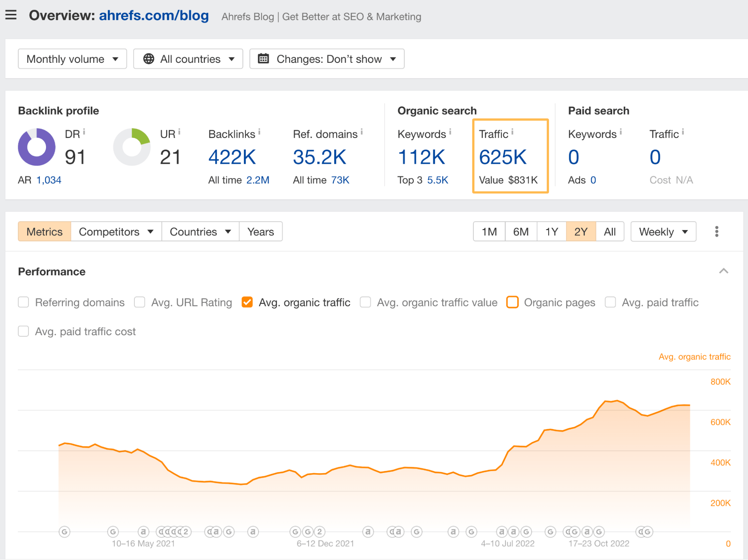Click the info icon next to DR
Screen dimensions: 748x560
[x=84, y=131]
